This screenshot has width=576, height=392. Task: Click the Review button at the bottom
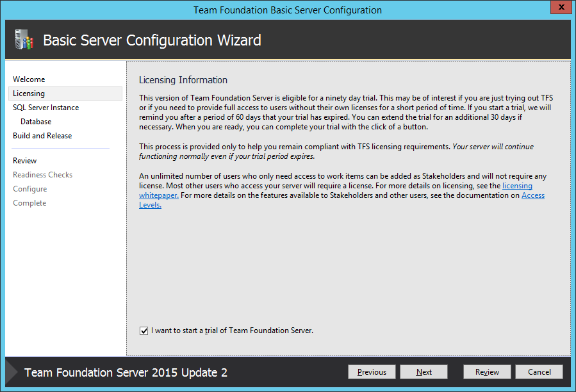(487, 372)
